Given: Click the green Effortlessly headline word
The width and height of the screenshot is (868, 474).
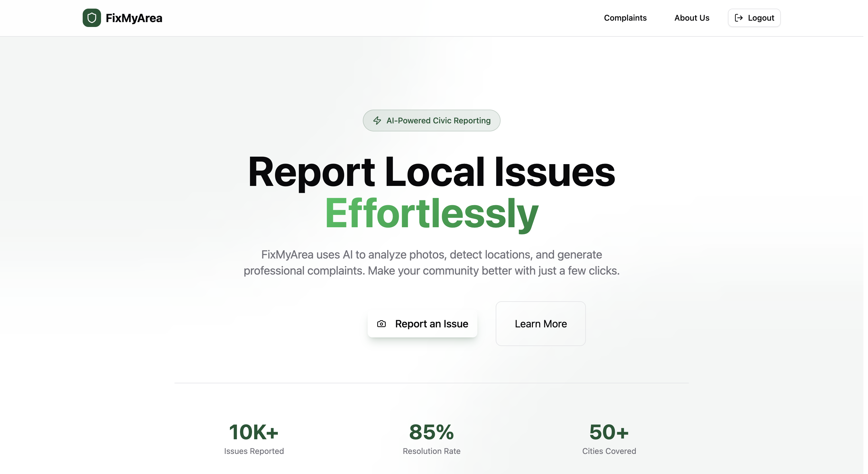Looking at the screenshot, I should point(431,213).
